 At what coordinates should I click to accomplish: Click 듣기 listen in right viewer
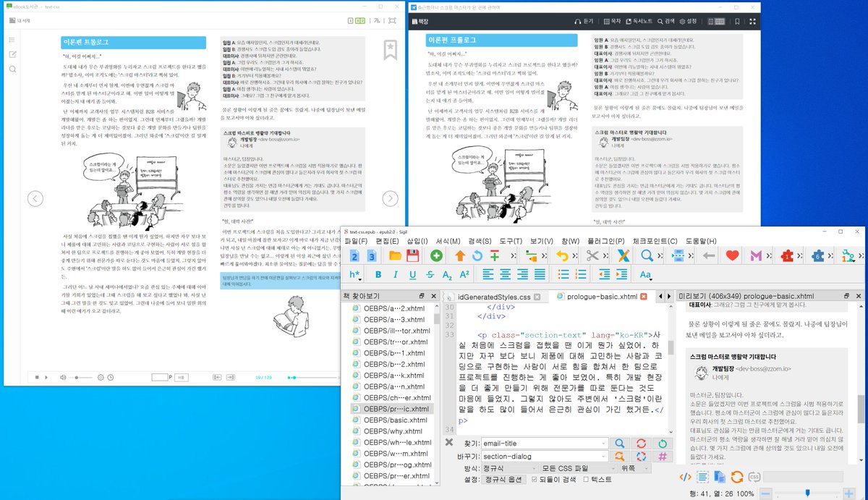click(x=583, y=22)
